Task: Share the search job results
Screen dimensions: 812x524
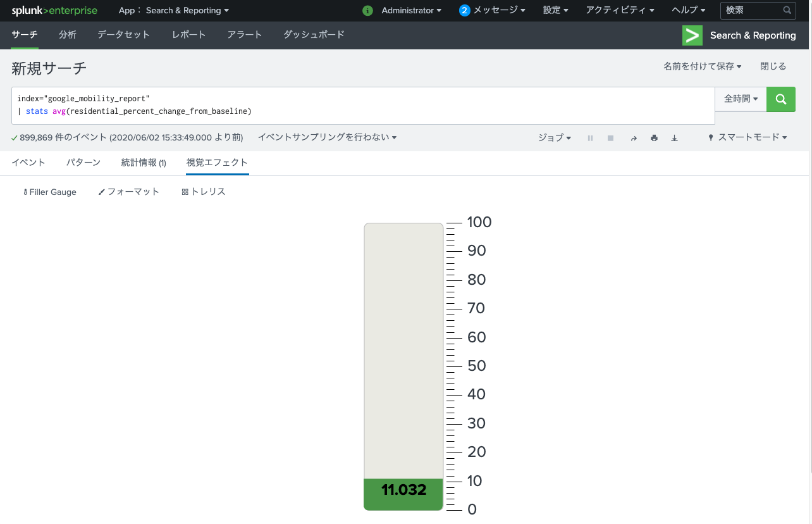Action: coord(634,138)
